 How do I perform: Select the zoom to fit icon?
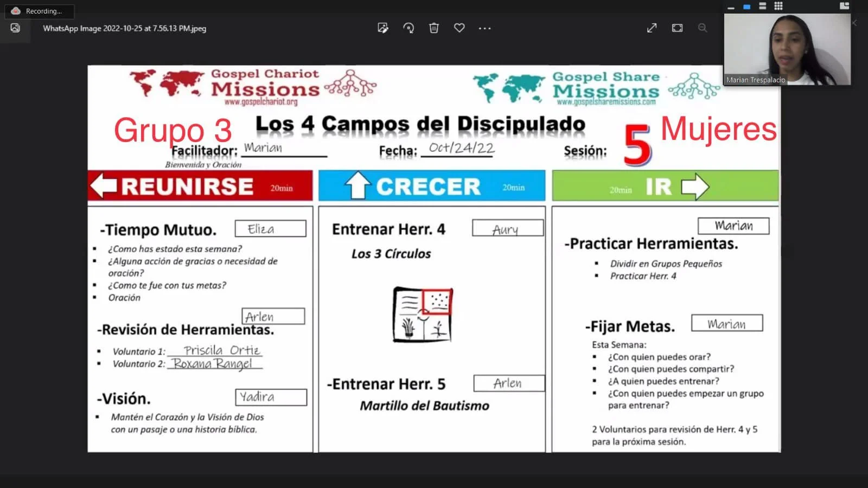coord(678,28)
